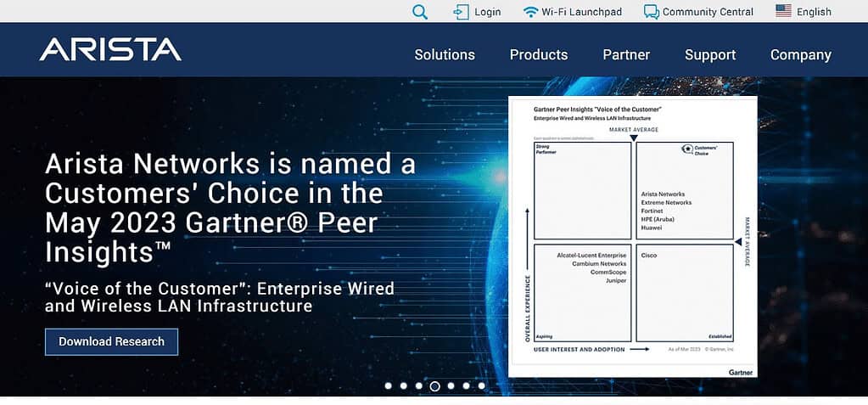The width and height of the screenshot is (868, 405).
Task: Click the Download Research button
Action: (111, 342)
